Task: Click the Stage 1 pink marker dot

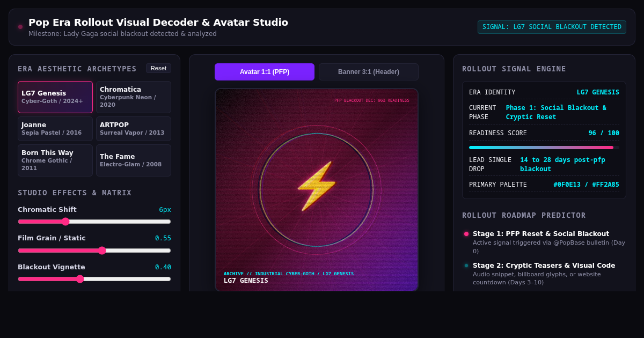Action: 466,234
